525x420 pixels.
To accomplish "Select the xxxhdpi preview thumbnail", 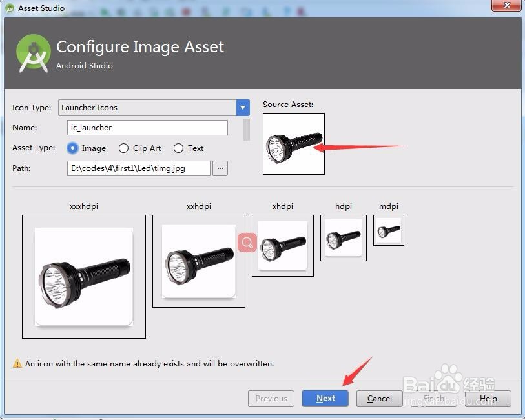I will tap(84, 277).
